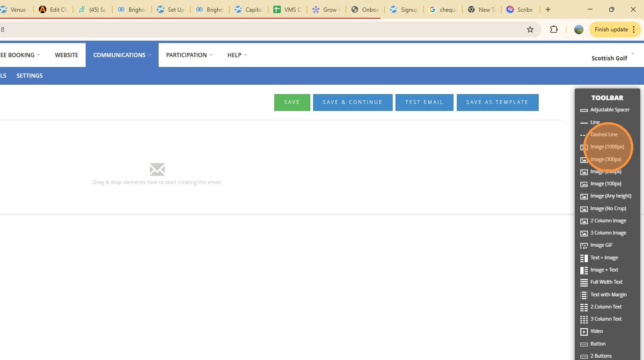This screenshot has height=360, width=644.
Task: Expand the Scottish Golf account menu
Action: click(613, 58)
